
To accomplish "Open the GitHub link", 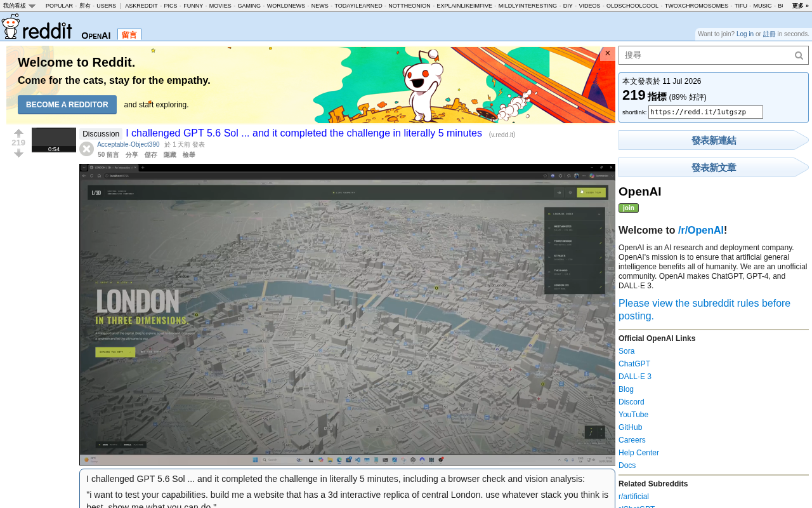I will 631,427.
